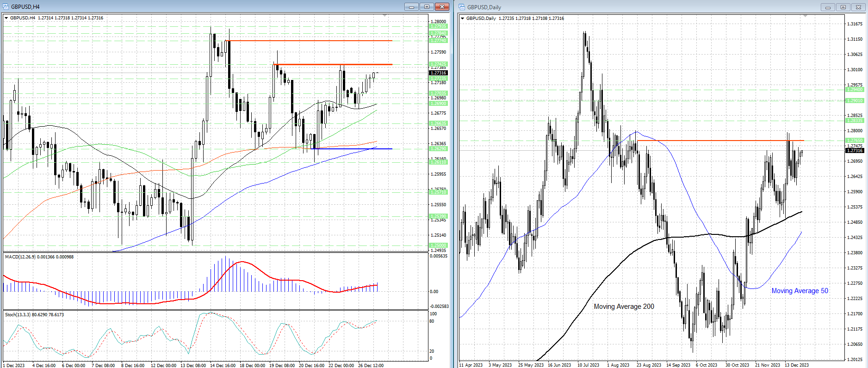Viewport: 868px width, 368px height.
Task: Select the topmost orange resistance line in H4 chart
Action: click(309, 41)
